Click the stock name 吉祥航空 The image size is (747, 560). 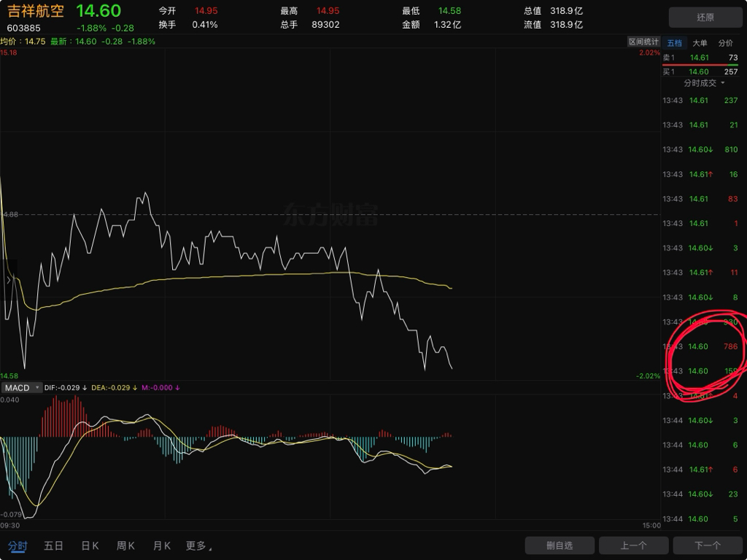[x=36, y=11]
